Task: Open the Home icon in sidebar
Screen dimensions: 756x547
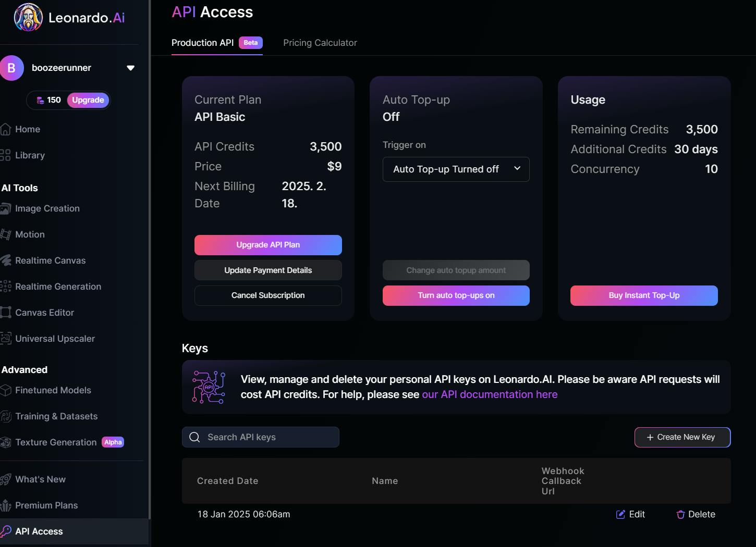Action: 6,129
